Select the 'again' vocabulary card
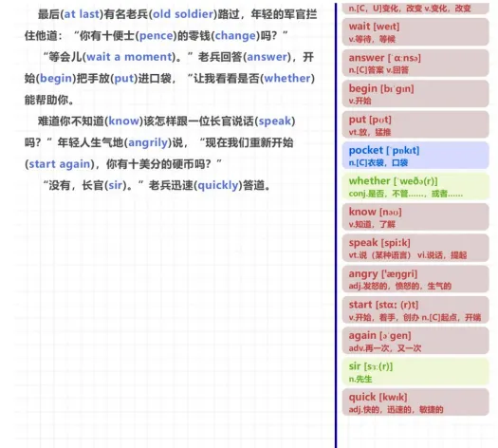The image size is (498, 448). point(415,341)
